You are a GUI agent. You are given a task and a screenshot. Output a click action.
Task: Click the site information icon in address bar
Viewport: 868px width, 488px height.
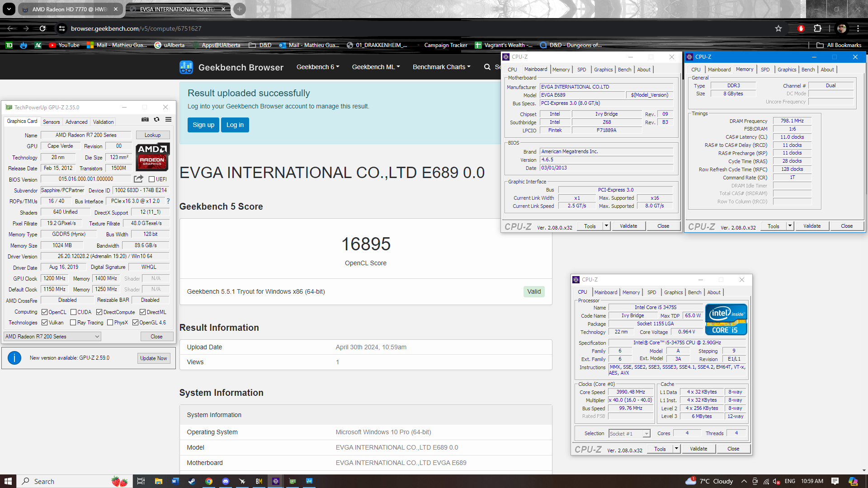tap(62, 28)
